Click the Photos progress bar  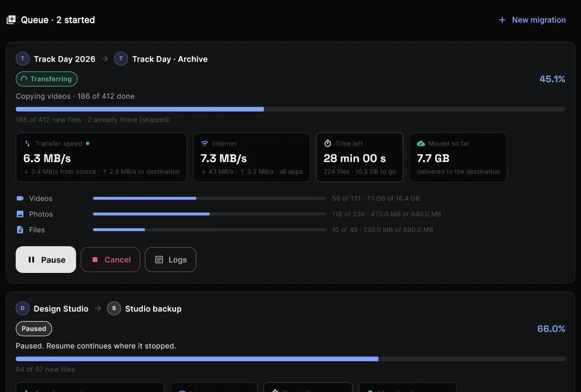(209, 214)
